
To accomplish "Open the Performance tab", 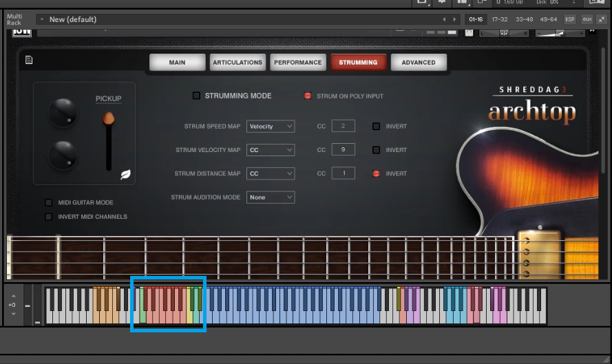I will 298,63.
